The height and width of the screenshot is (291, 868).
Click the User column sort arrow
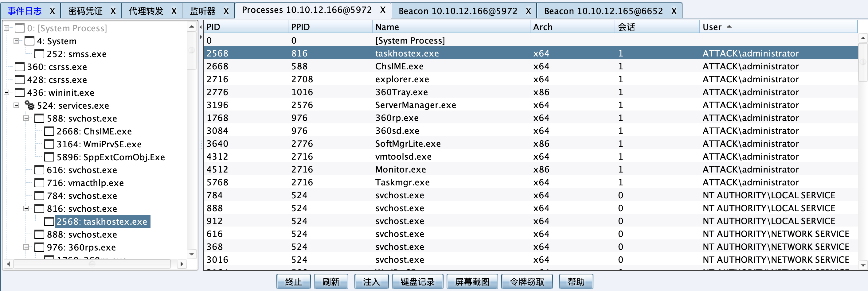[x=729, y=27]
